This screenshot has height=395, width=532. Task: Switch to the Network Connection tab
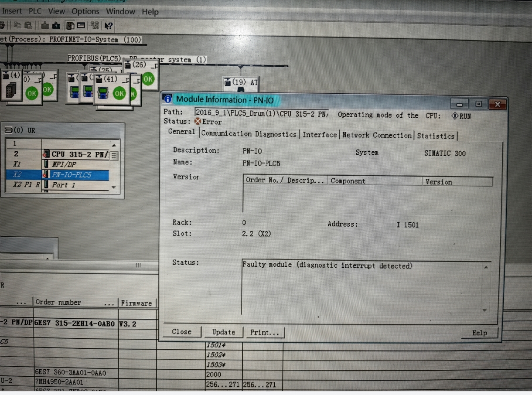377,136
